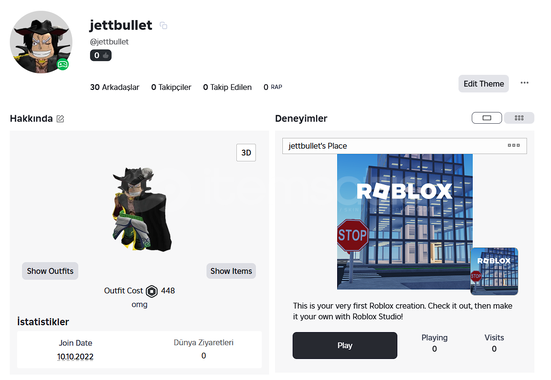The image size is (551, 380).
Task: Click the large Roblox experience image
Action: (405, 222)
